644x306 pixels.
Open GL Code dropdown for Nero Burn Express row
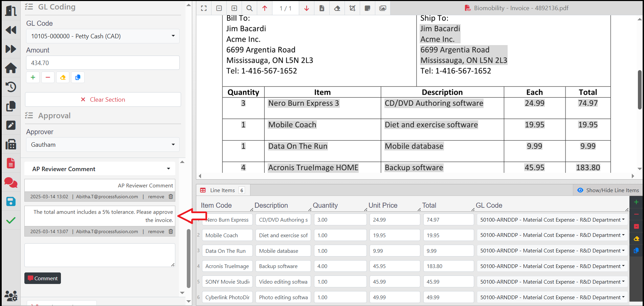coord(552,220)
